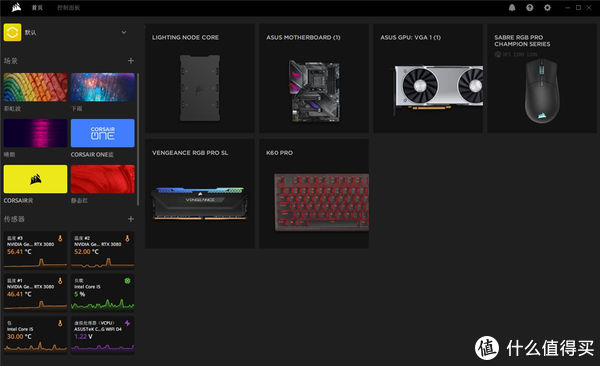Select the CORSAIR ONE blue scene
The width and height of the screenshot is (600, 366).
click(x=103, y=133)
